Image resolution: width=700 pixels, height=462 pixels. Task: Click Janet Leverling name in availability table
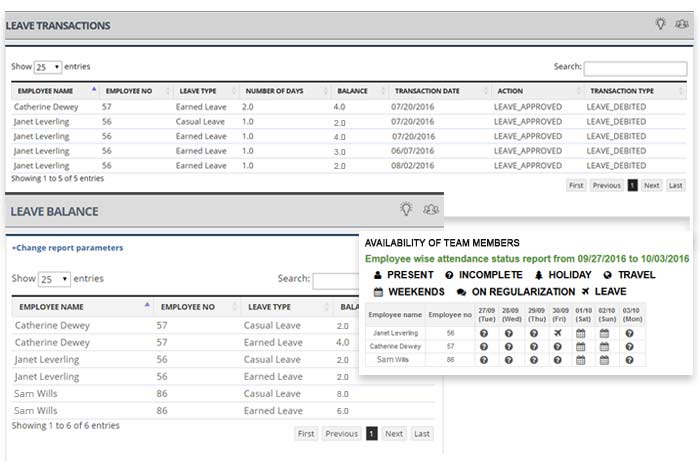tap(396, 333)
